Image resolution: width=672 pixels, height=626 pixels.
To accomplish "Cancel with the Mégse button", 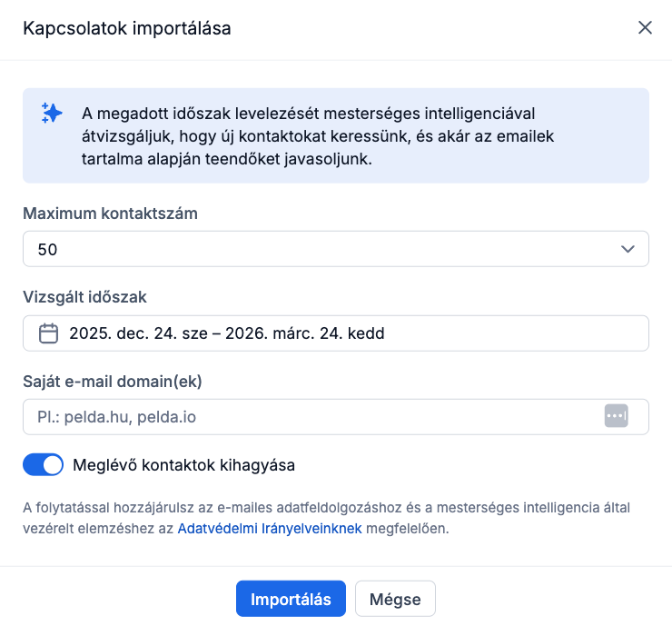I will (x=395, y=600).
